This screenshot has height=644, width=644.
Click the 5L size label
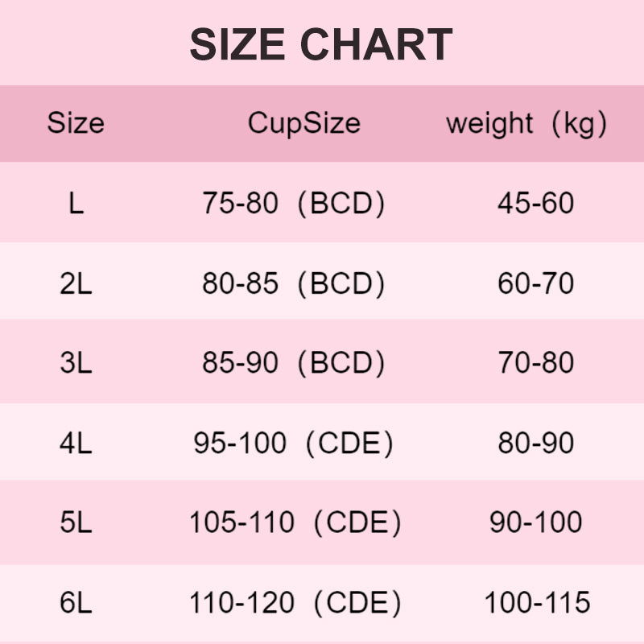coord(76,522)
